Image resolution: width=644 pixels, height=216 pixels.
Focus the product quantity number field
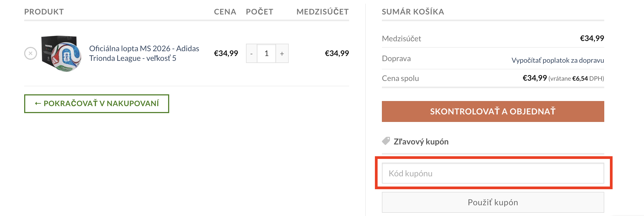point(266,54)
